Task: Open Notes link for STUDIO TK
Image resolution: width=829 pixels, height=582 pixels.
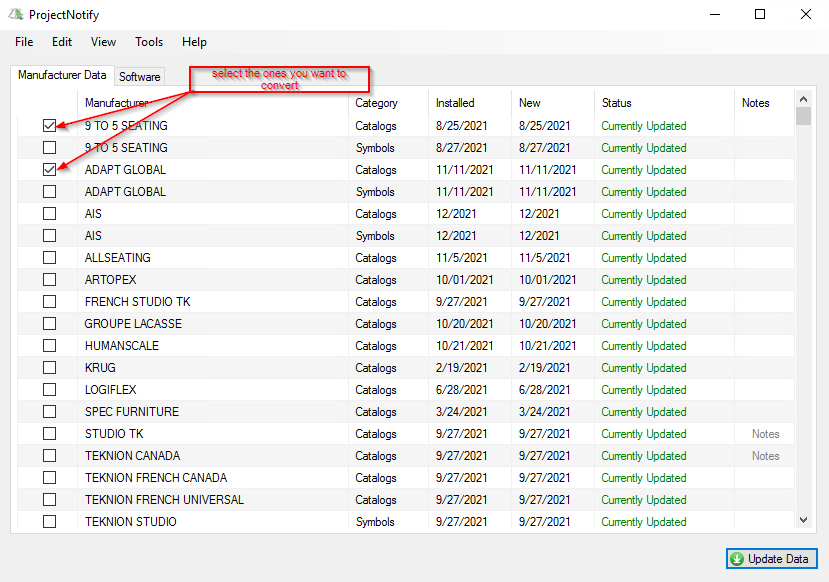Action: (x=765, y=434)
